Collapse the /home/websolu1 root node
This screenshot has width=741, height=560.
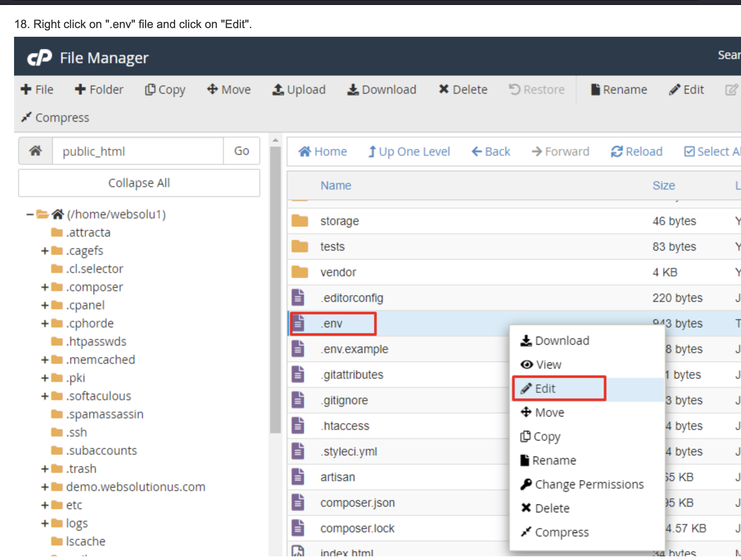point(30,214)
